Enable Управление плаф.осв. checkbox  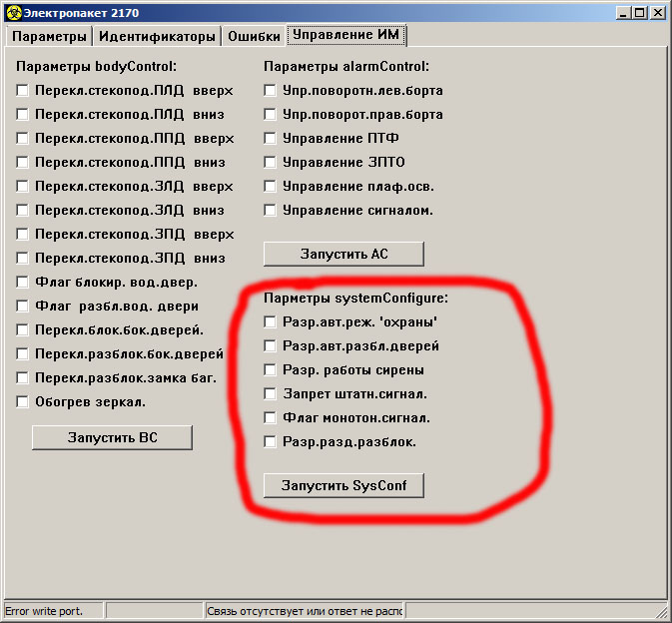[270, 187]
